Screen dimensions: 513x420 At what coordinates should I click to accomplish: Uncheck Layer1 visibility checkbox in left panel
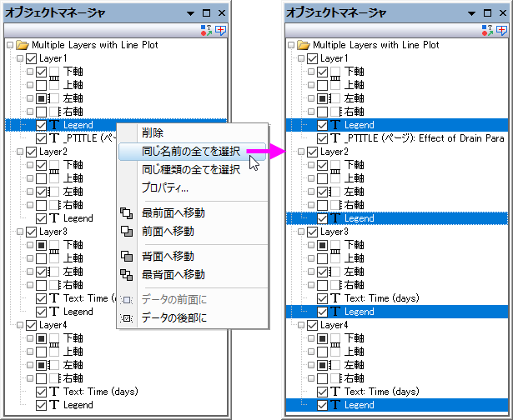coord(31,58)
